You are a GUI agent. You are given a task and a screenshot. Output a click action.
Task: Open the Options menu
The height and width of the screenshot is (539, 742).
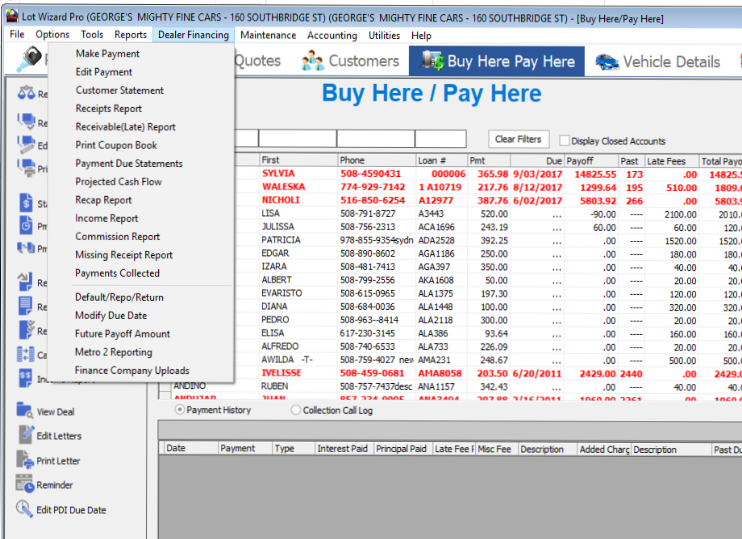[x=52, y=34]
